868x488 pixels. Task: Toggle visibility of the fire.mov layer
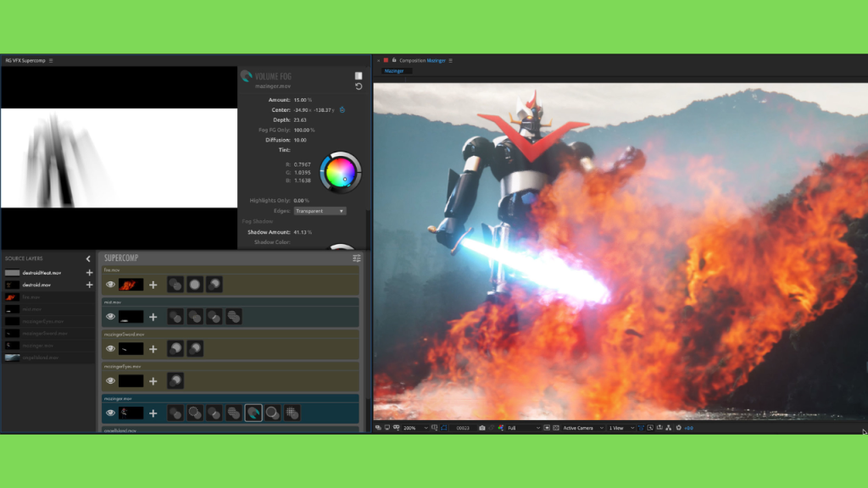[x=111, y=285]
